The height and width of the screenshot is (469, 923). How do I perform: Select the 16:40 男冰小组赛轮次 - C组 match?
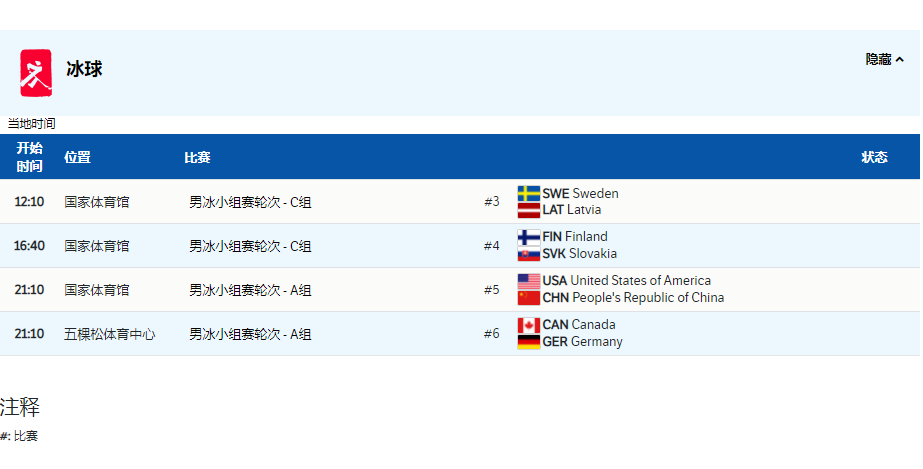(250, 246)
